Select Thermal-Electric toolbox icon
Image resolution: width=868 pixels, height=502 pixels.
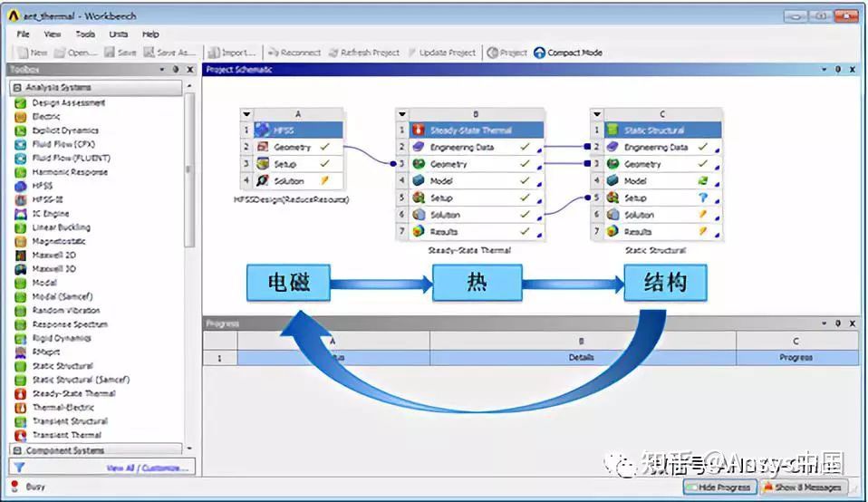pos(21,408)
